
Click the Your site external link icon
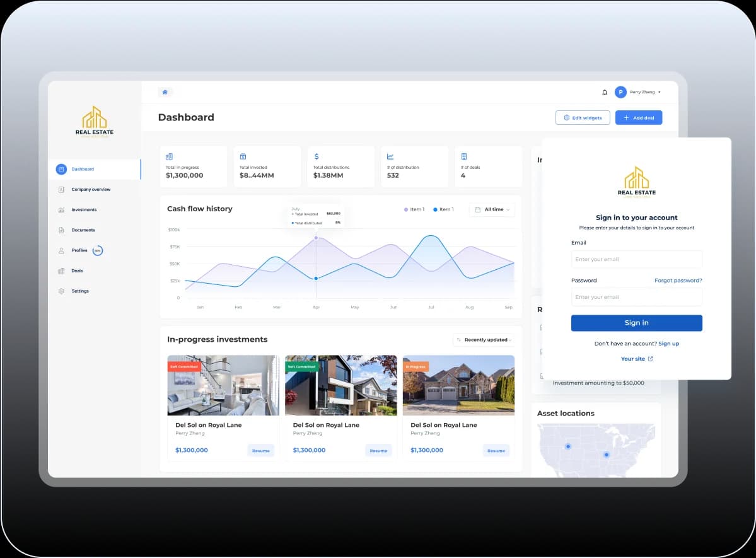point(651,359)
